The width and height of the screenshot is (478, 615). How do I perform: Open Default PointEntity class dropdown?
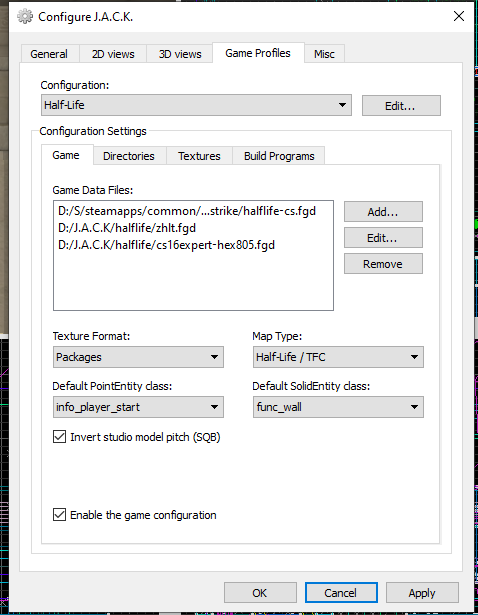coord(138,407)
